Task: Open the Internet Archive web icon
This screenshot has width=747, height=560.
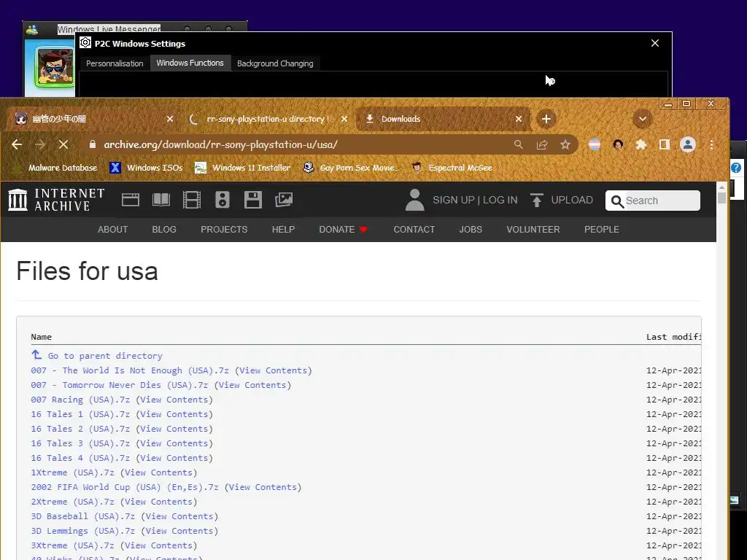Action: (130, 200)
